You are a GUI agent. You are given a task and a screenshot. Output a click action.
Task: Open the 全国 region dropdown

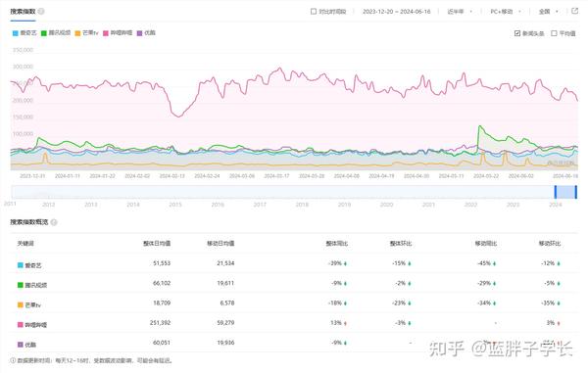pyautogui.click(x=548, y=12)
